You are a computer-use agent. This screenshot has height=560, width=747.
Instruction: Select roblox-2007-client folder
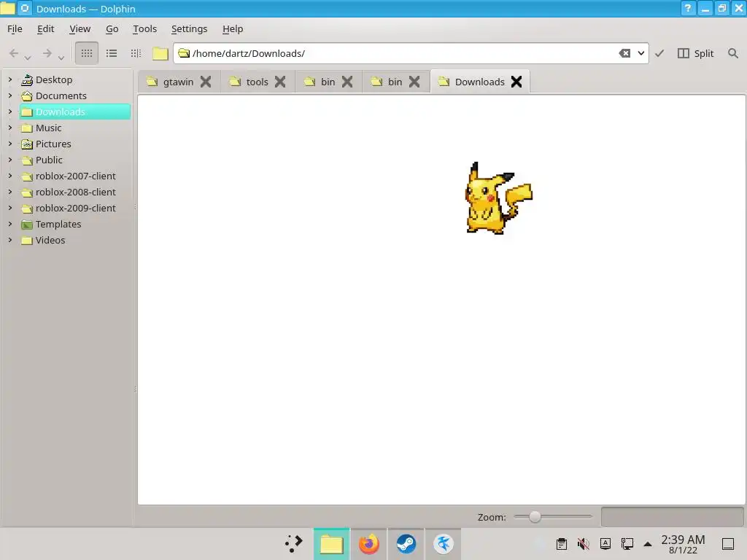point(69,176)
